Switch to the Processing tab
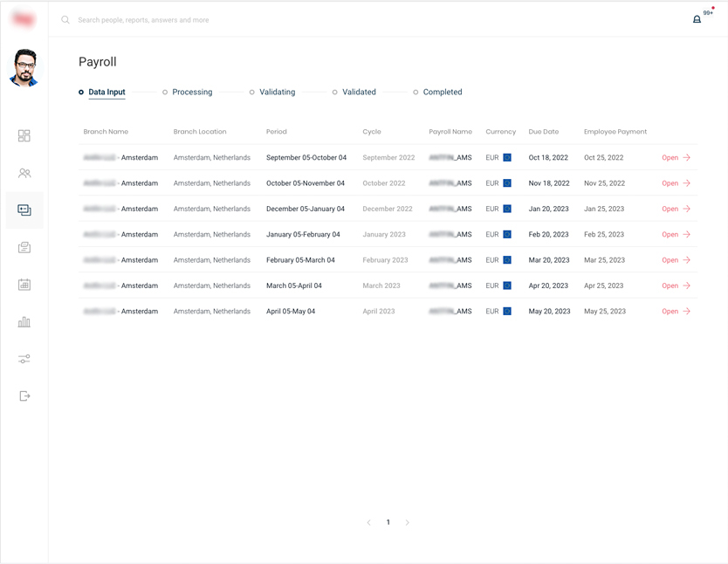728x564 pixels. 191,92
